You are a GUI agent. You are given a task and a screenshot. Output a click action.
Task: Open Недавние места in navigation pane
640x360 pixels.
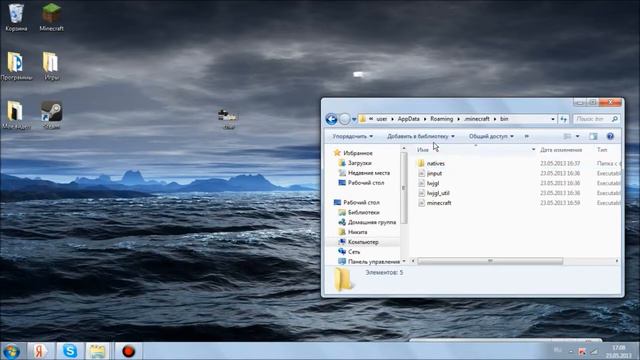[x=369, y=173]
